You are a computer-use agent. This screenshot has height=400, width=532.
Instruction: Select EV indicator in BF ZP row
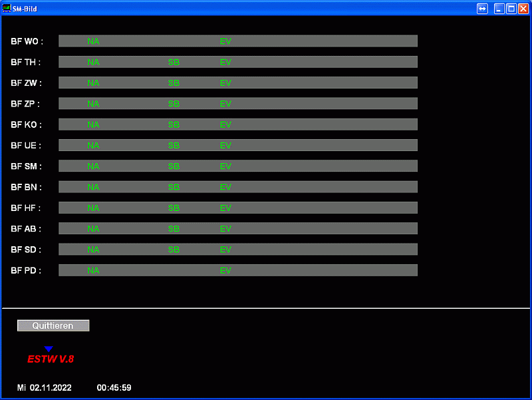(x=225, y=104)
